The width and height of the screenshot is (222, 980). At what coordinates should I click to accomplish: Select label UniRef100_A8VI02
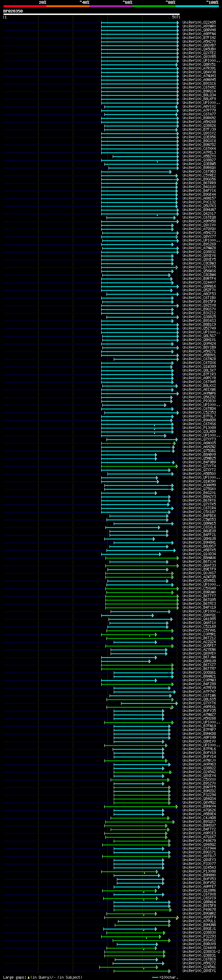[199, 106]
